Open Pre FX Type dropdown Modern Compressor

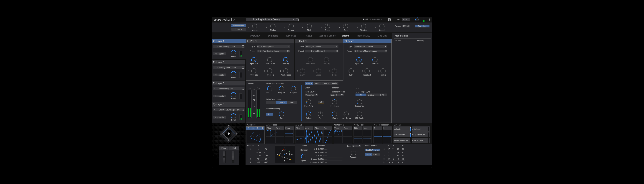point(273,46)
